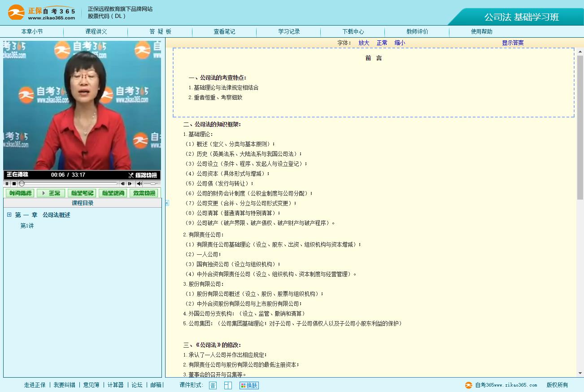The height and width of the screenshot is (392, 584).
Task: Enlarge font with 放大 link
Action: (x=364, y=43)
